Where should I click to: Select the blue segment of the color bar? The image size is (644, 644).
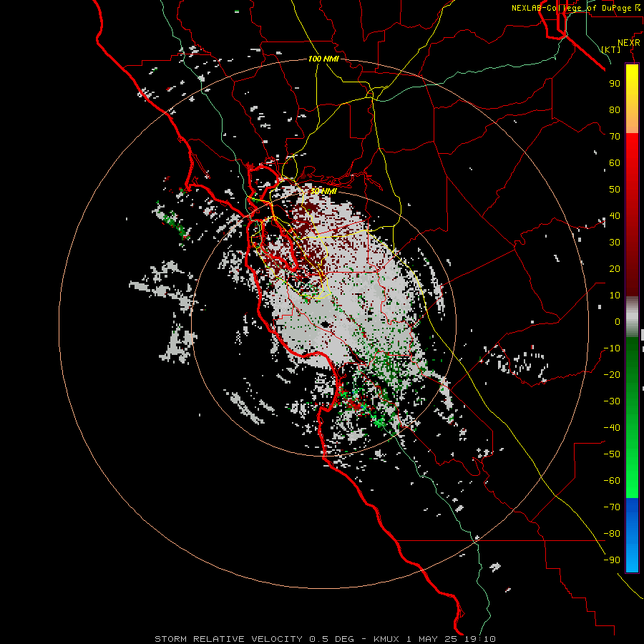(x=632, y=535)
